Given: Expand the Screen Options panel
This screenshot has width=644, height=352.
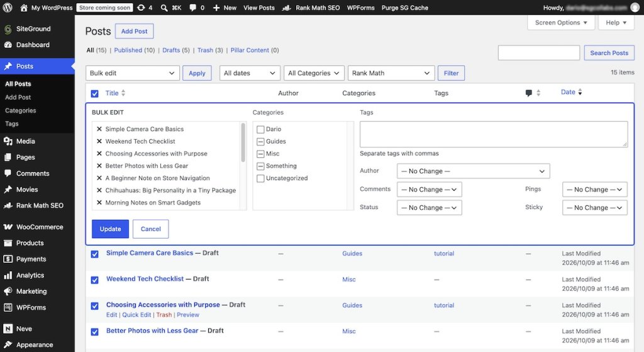Looking at the screenshot, I should [561, 23].
